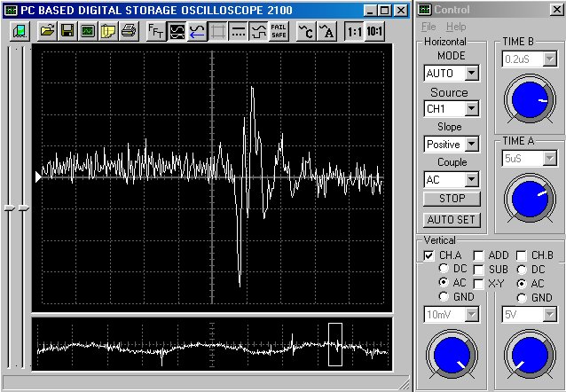Enable the ADD checkbox
Viewport: 566px width, 392px height.
(x=479, y=255)
